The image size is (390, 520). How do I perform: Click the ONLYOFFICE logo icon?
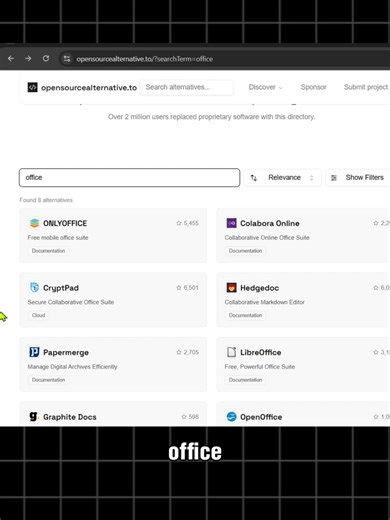tap(34, 223)
